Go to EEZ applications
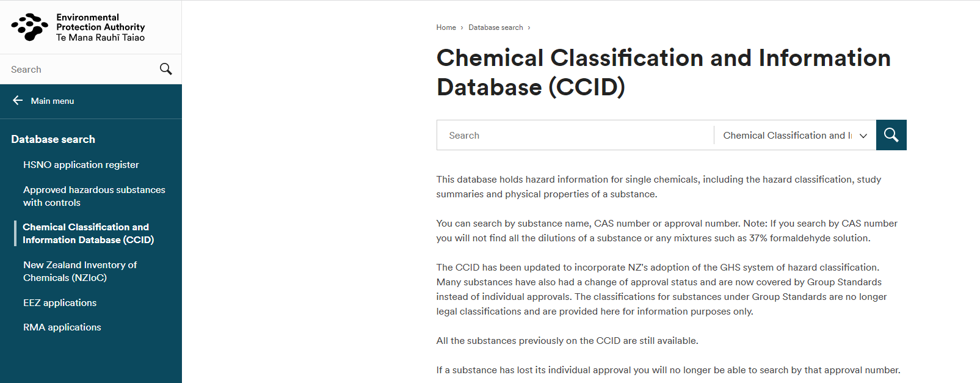The height and width of the screenshot is (383, 980). point(60,303)
